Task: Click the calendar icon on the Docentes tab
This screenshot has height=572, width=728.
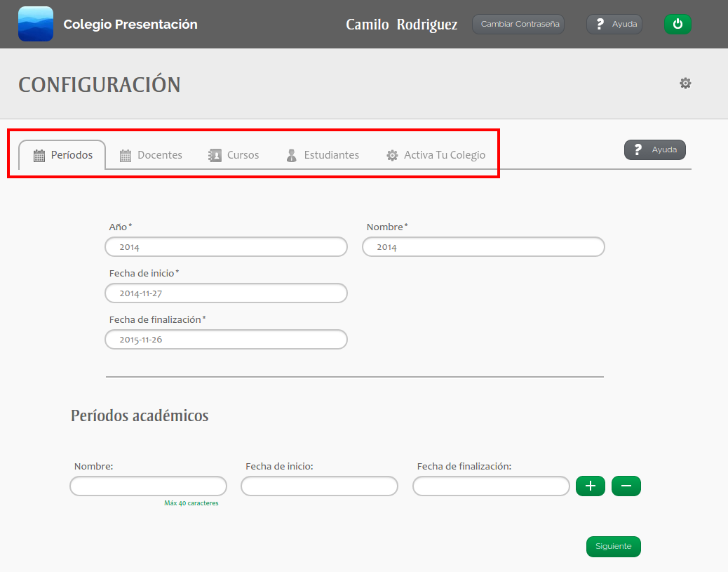Action: [126, 156]
